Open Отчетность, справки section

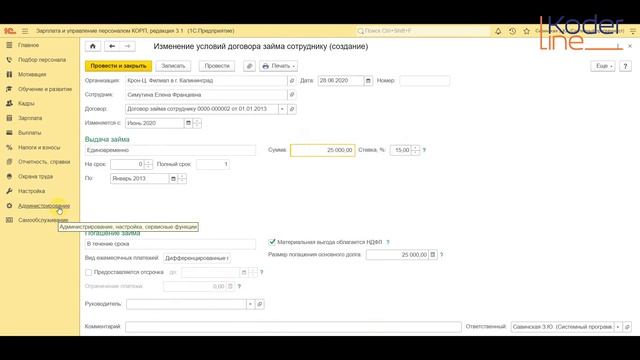(44, 162)
